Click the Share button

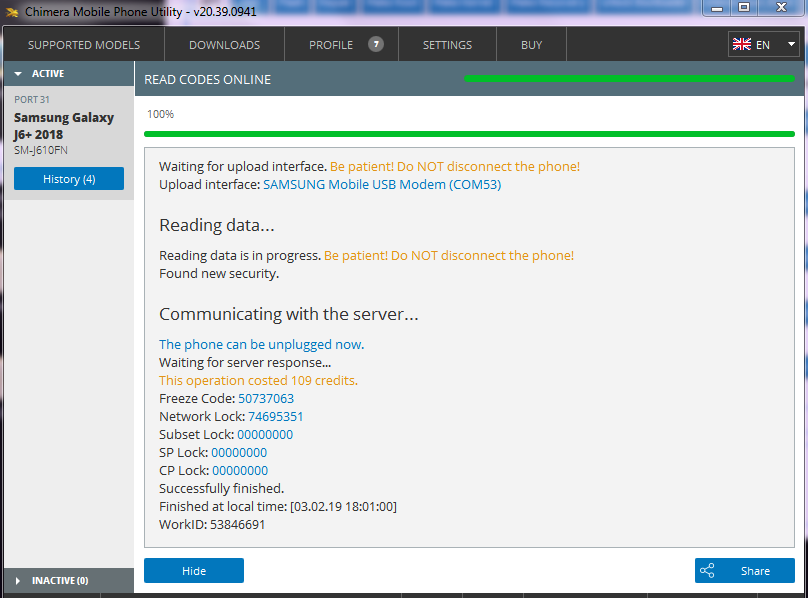point(745,571)
